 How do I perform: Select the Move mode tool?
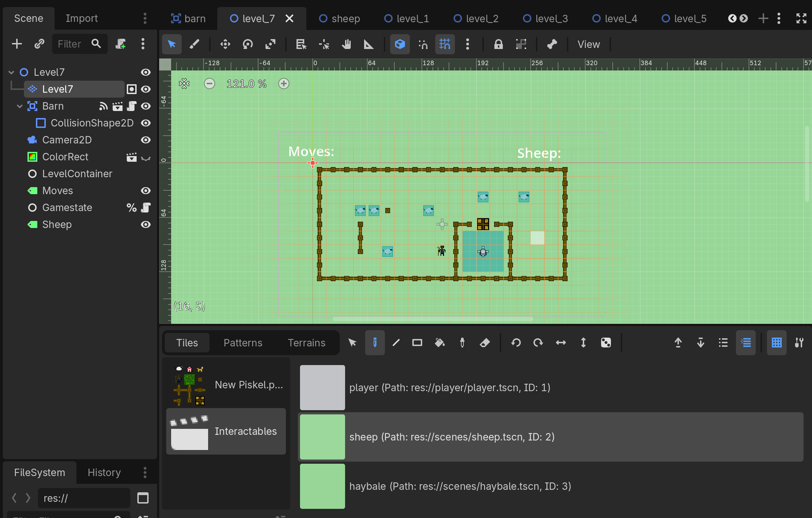[x=225, y=44]
